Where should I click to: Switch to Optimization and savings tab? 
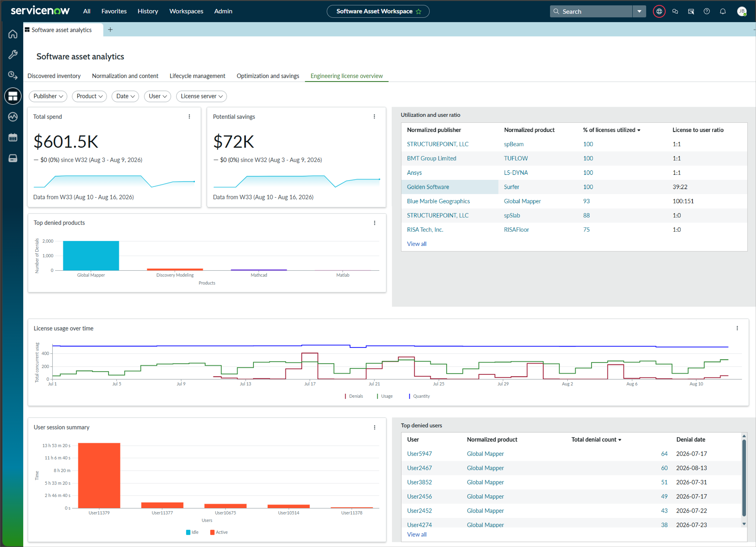(268, 76)
